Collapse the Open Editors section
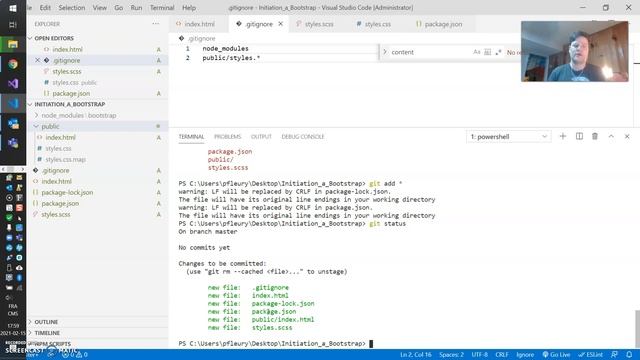The height and width of the screenshot is (360, 640). [53, 38]
